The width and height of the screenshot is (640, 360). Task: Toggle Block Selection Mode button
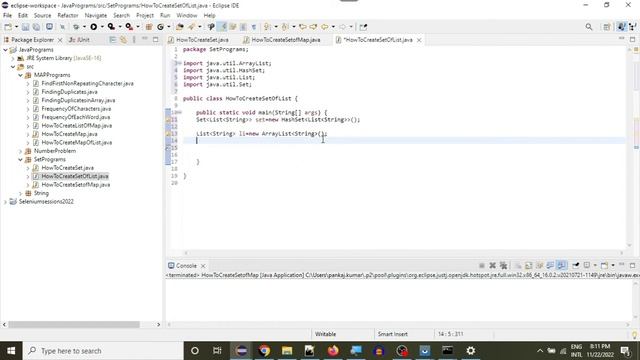coord(243,27)
